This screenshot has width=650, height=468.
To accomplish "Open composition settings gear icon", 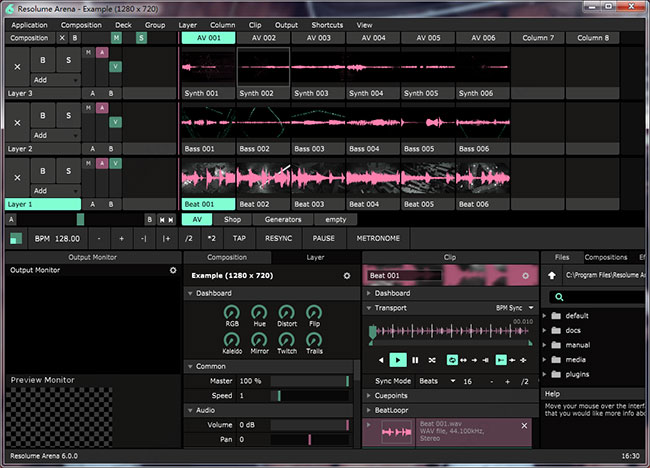I will [x=347, y=276].
